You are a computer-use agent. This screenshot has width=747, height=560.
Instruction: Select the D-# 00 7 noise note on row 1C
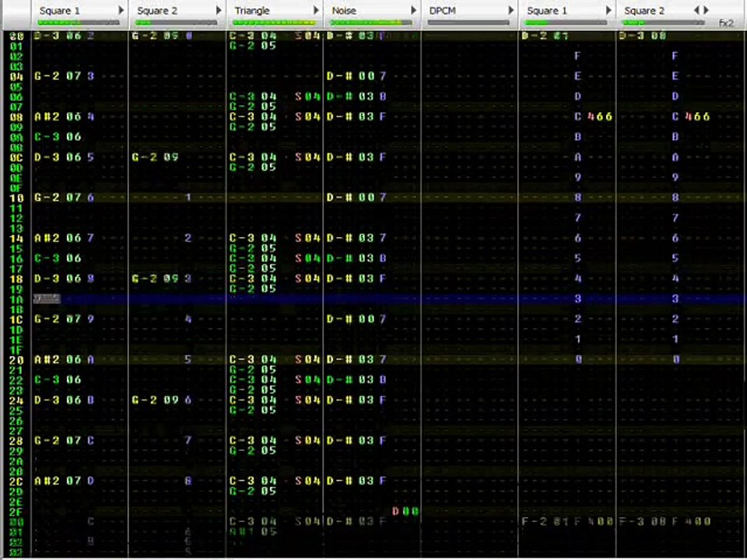click(x=356, y=319)
